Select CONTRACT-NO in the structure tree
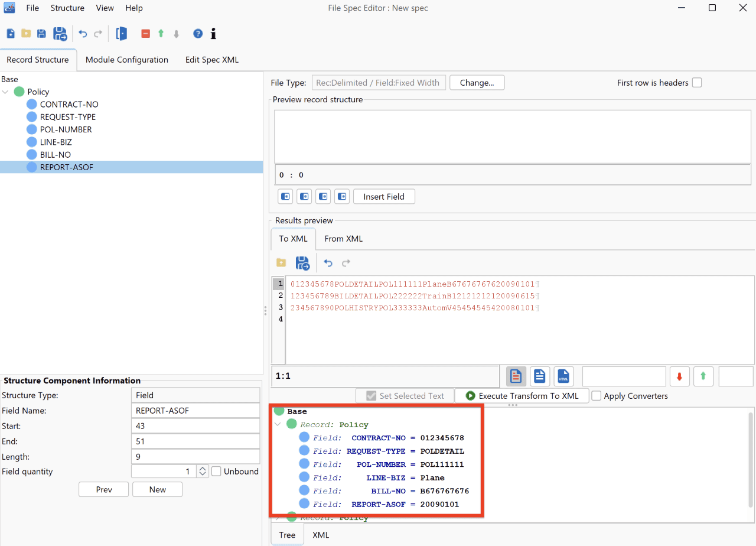 (69, 105)
